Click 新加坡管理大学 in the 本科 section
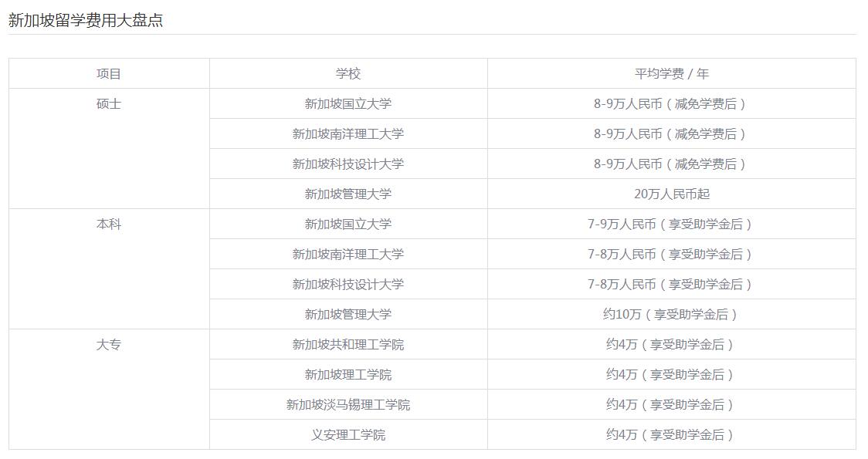The image size is (868, 459). [x=348, y=314]
